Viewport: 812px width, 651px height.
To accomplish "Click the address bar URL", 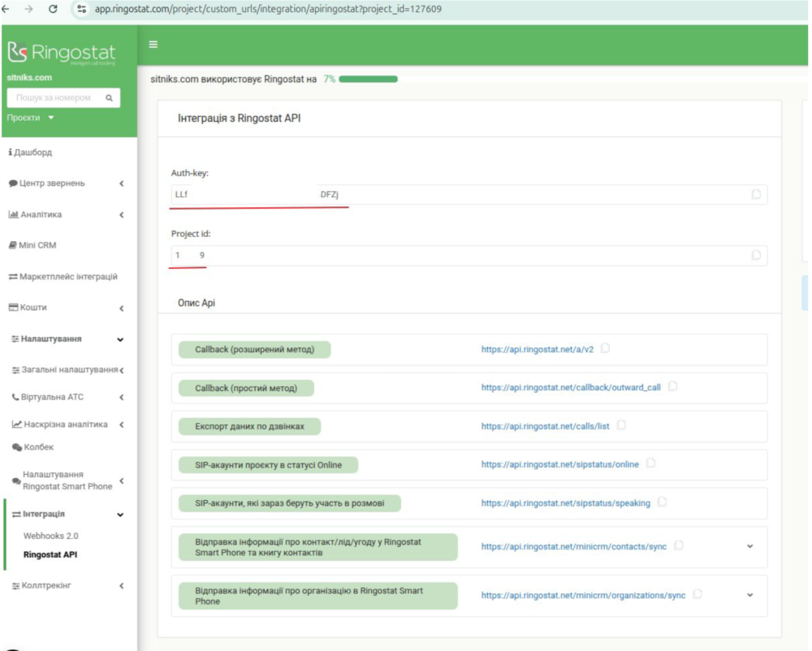I will 268,9.
